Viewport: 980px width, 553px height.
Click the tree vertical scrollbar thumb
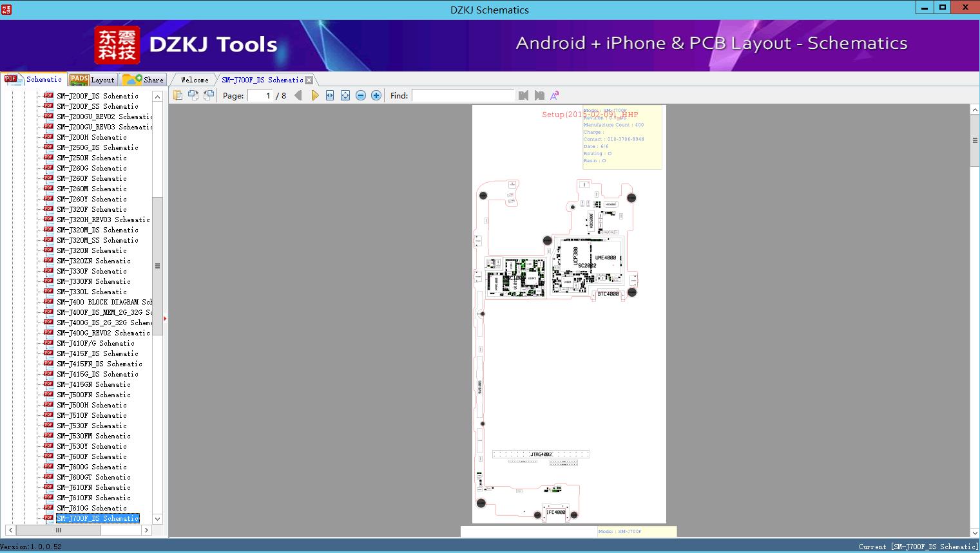tap(157, 266)
